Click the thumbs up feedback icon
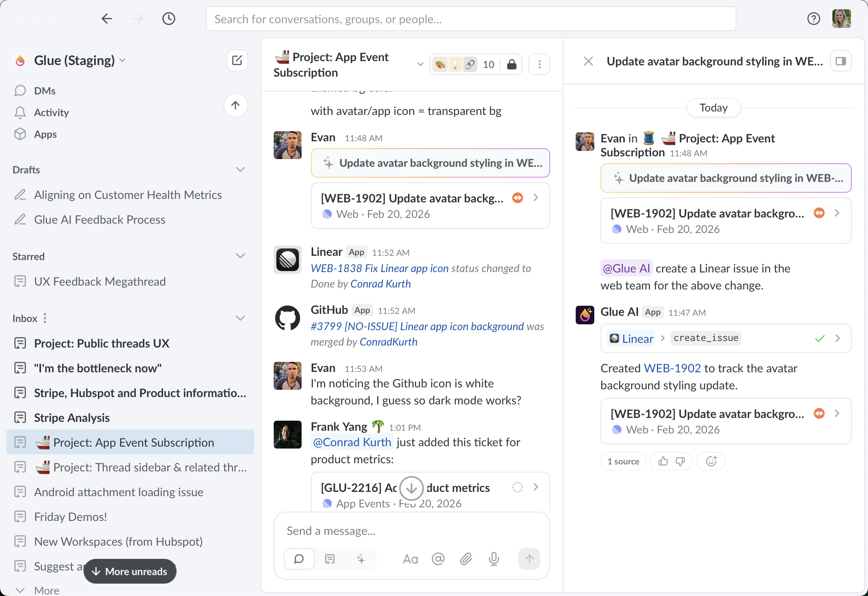This screenshot has width=868, height=596. 663,461
